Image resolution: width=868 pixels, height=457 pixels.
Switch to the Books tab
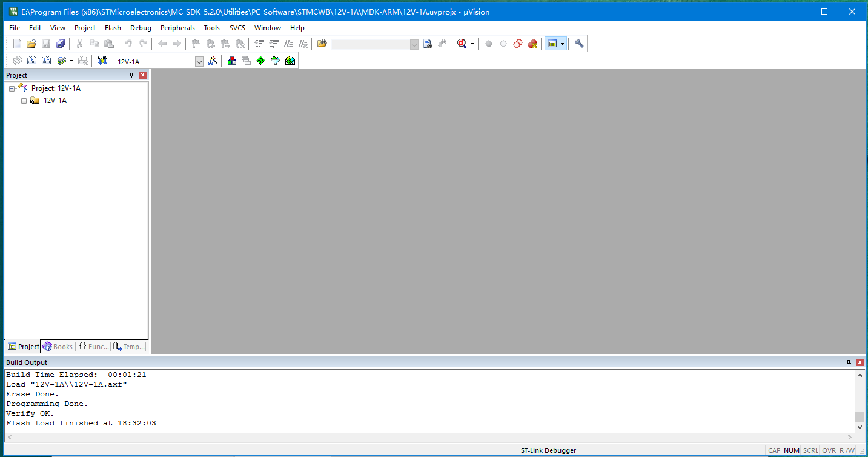point(58,347)
